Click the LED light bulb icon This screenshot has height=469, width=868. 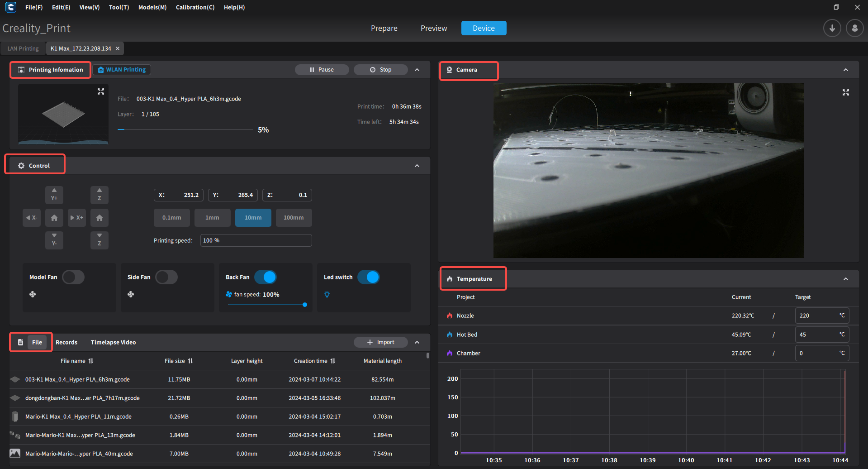coord(327,294)
